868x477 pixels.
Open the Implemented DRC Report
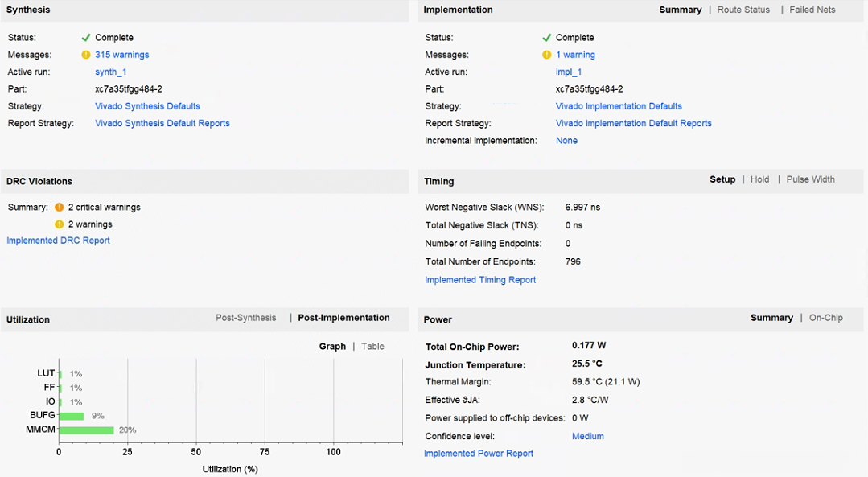pyautogui.click(x=58, y=241)
